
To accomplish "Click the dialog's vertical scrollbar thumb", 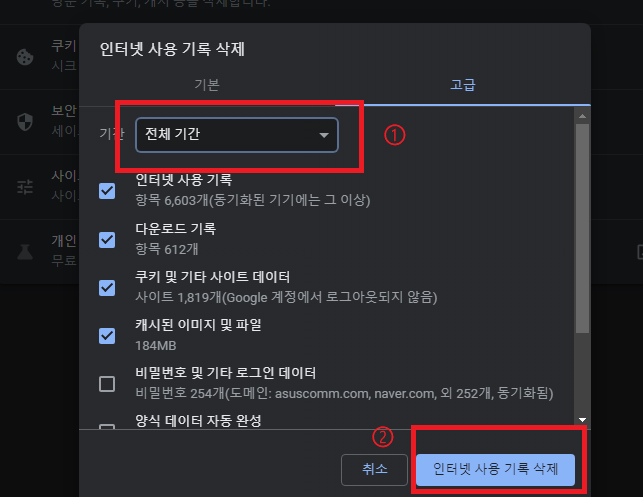I will point(582,228).
